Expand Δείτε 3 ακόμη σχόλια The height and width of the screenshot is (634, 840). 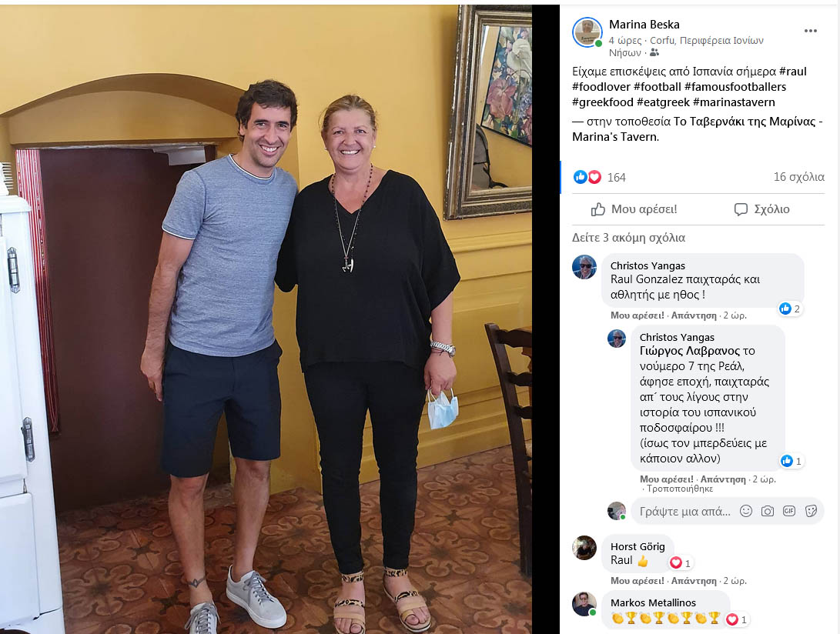(x=628, y=238)
